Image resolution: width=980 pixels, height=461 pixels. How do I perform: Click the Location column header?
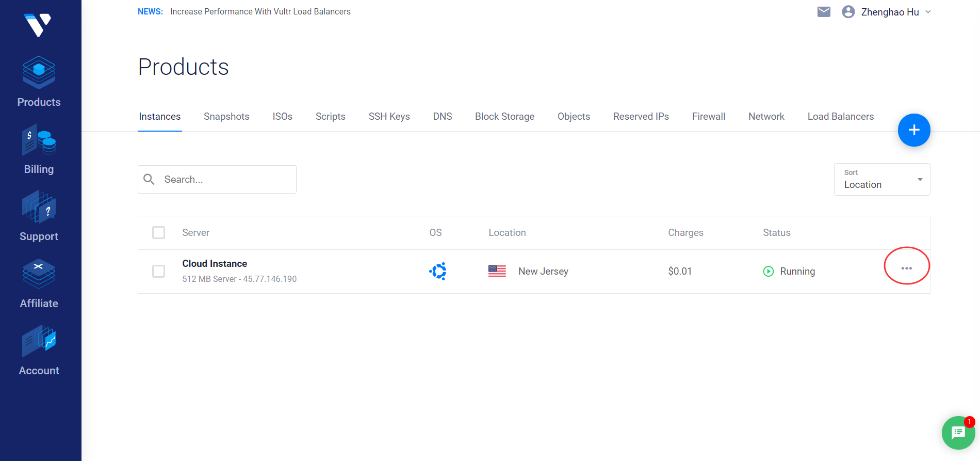point(508,233)
